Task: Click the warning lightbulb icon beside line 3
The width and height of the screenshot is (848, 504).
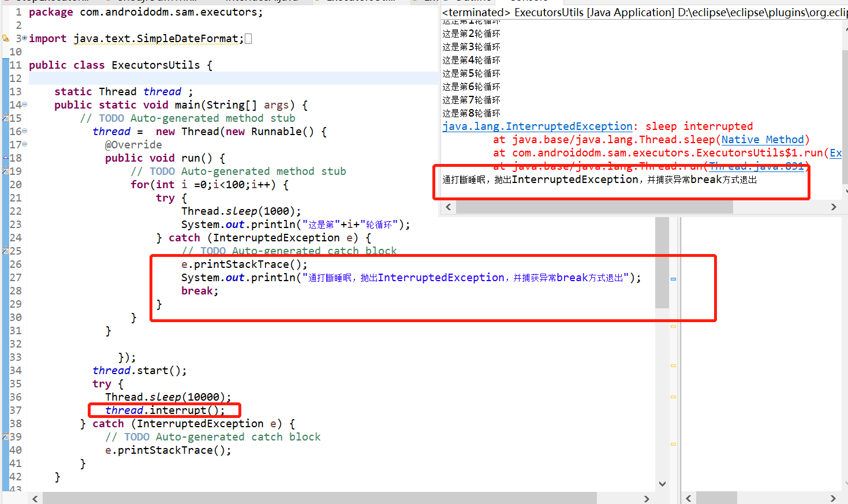Action: click(x=5, y=38)
